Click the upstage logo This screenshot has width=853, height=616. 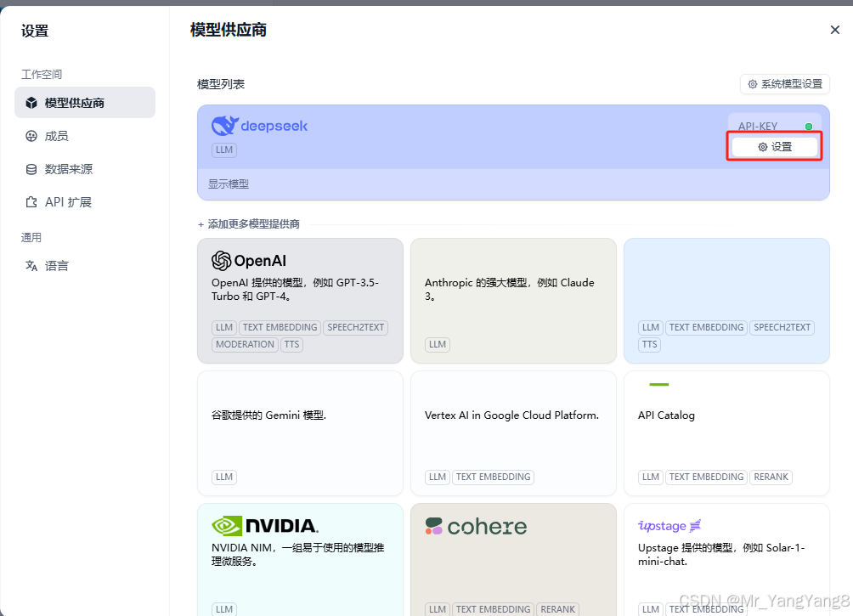click(669, 526)
